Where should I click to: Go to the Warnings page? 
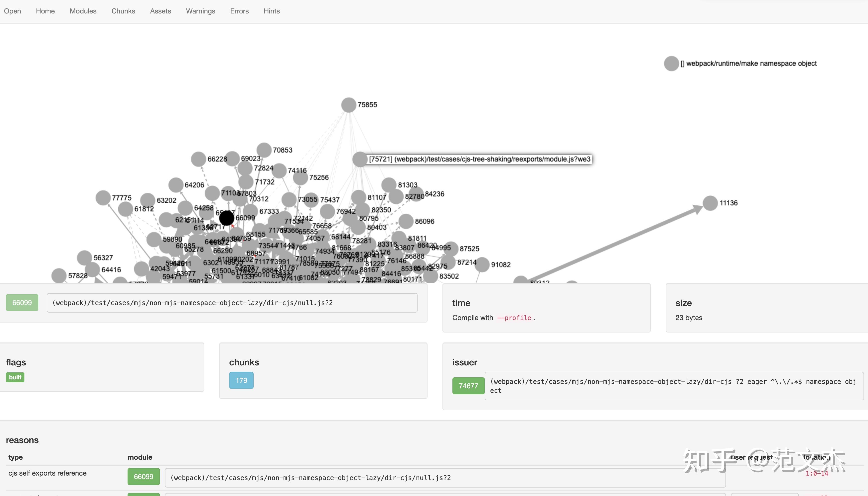pos(200,11)
